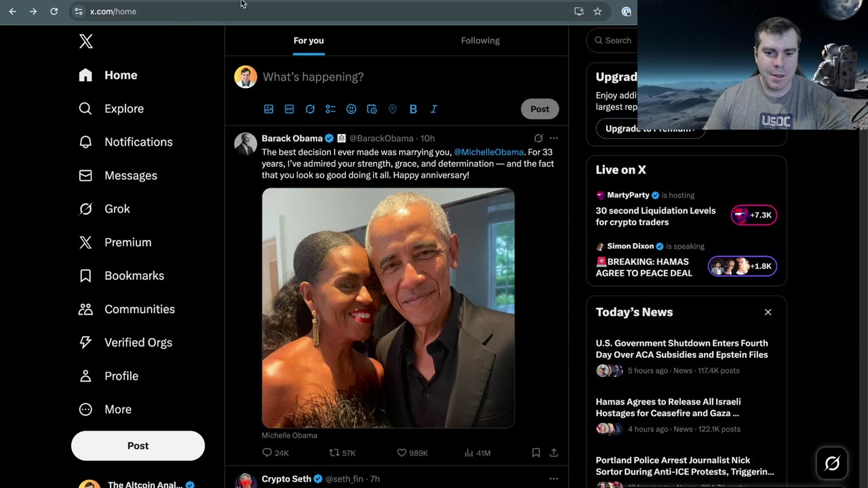
Task: Open the @MichelleObama mention link
Action: coord(488,152)
